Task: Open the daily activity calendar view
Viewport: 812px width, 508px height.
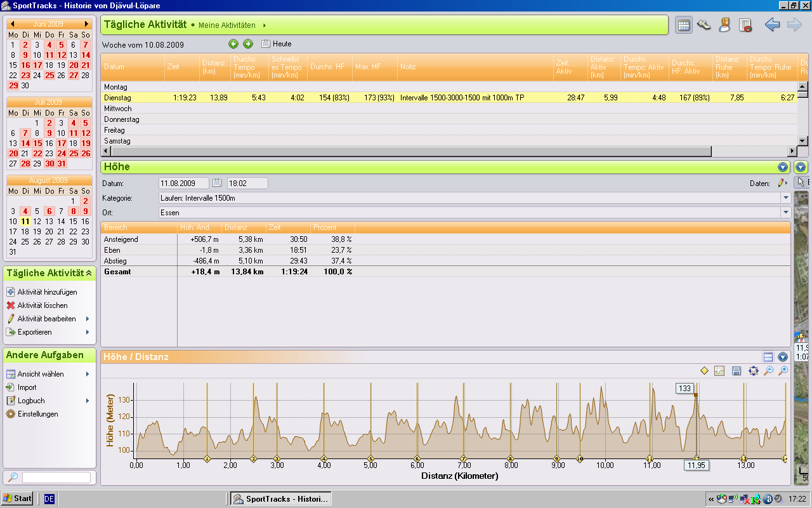Action: coord(684,25)
